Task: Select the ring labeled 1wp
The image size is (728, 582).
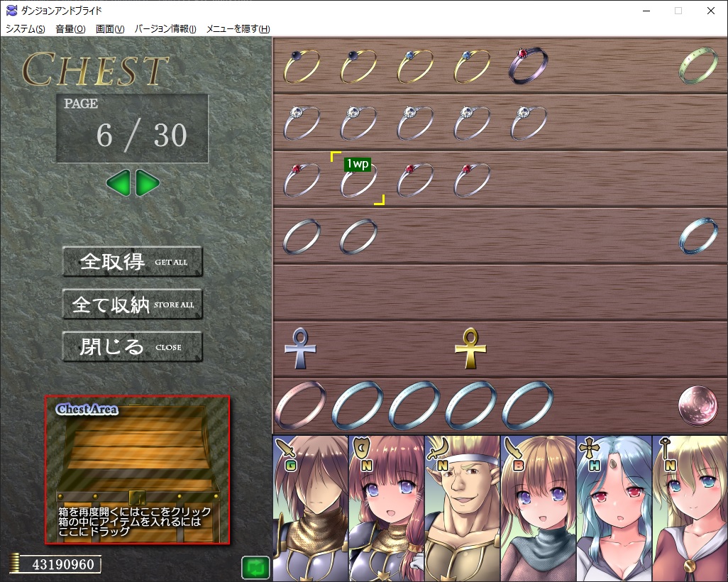Action: coord(358,180)
